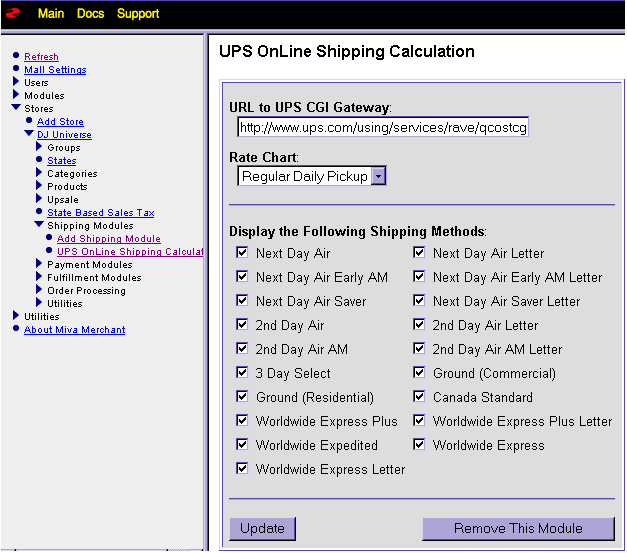Click the URL to UPS CGI Gateway field

click(383, 127)
